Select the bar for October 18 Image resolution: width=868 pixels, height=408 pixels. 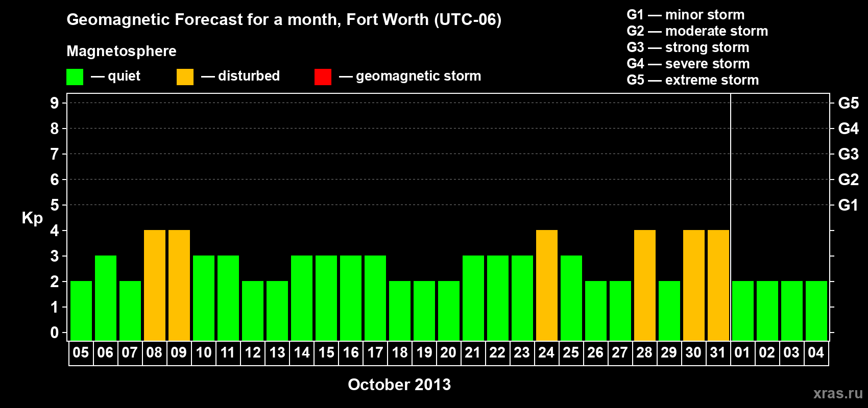point(400,311)
